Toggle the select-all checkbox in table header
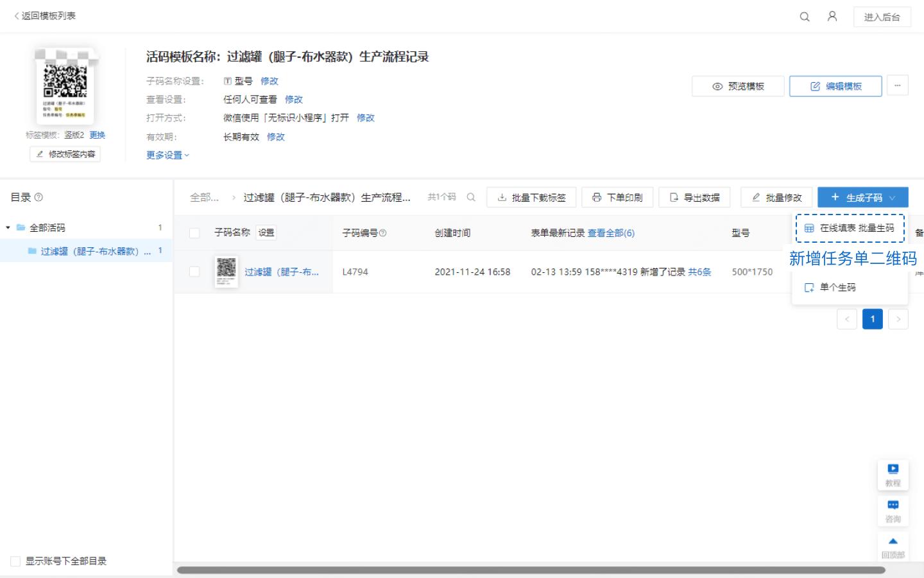924x578 pixels. (x=195, y=233)
